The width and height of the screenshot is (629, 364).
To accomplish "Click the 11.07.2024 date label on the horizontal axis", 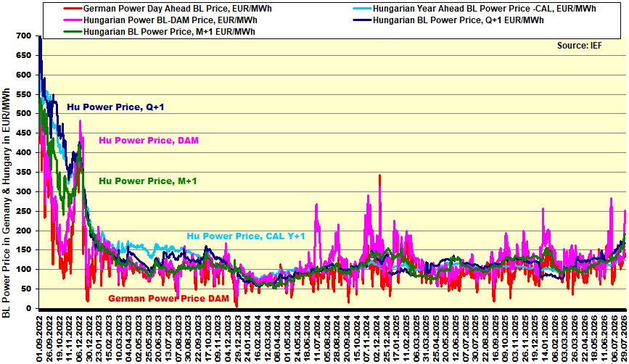I will [317, 339].
